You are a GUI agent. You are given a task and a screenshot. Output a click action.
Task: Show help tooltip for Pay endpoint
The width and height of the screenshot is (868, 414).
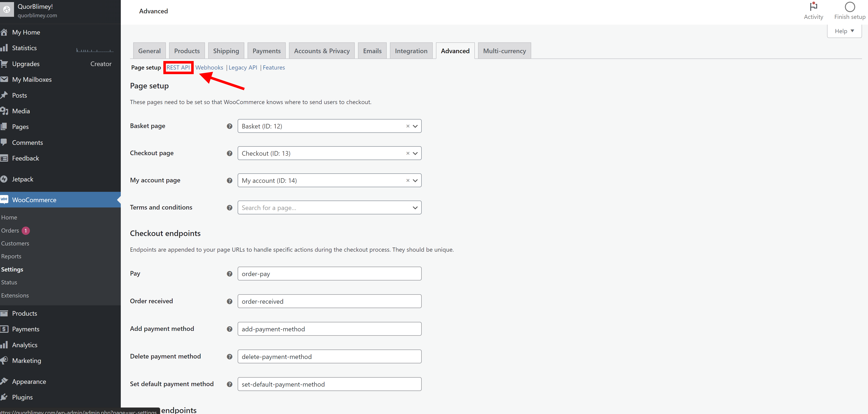229,274
